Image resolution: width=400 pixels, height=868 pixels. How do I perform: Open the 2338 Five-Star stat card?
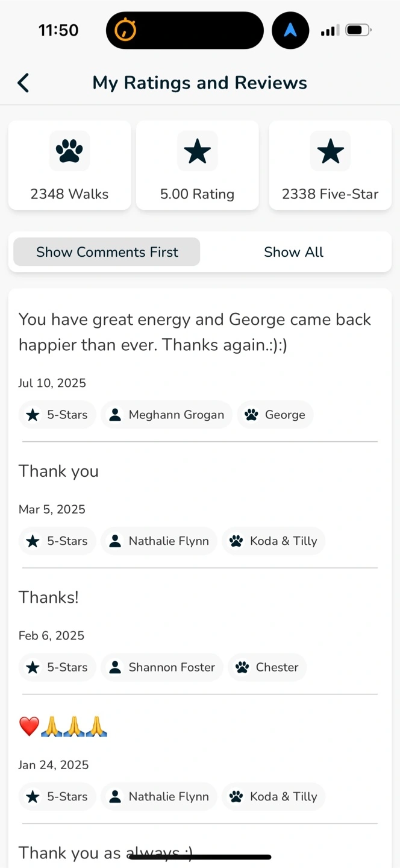330,165
